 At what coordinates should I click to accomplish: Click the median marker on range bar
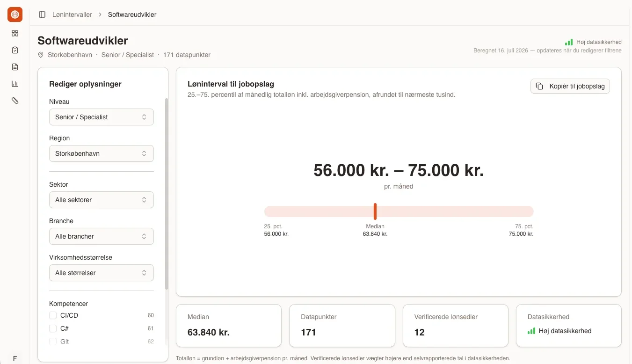pos(375,211)
